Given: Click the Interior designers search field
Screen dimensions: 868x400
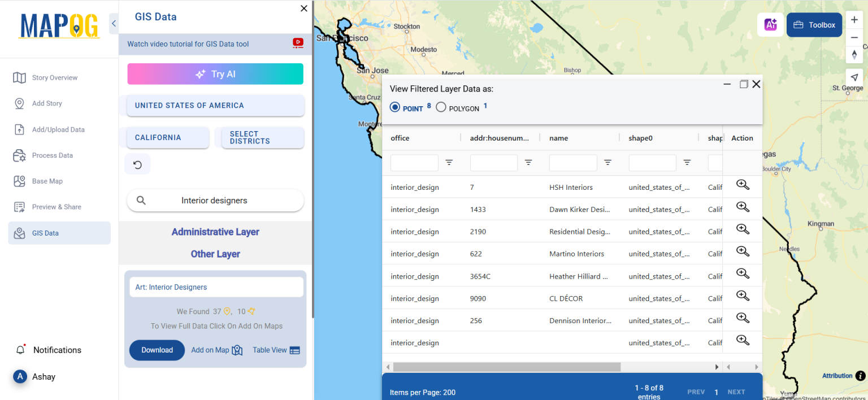Looking at the screenshot, I should click(215, 200).
